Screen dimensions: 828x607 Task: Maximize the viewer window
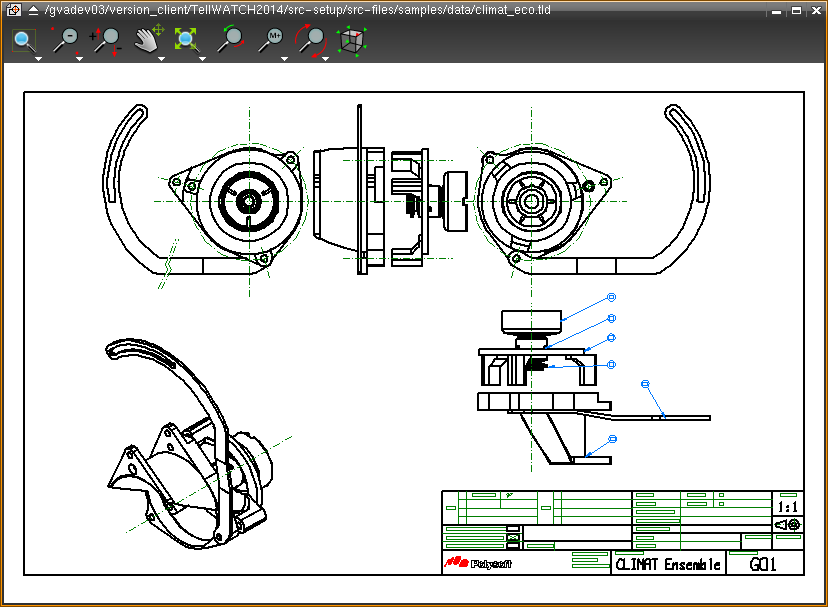point(796,11)
